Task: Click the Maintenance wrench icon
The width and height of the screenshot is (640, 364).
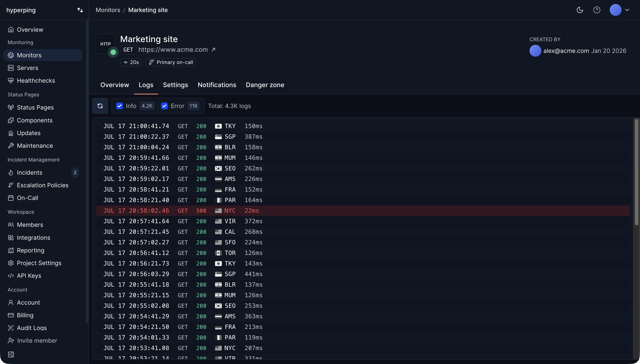Action: [x=11, y=145]
